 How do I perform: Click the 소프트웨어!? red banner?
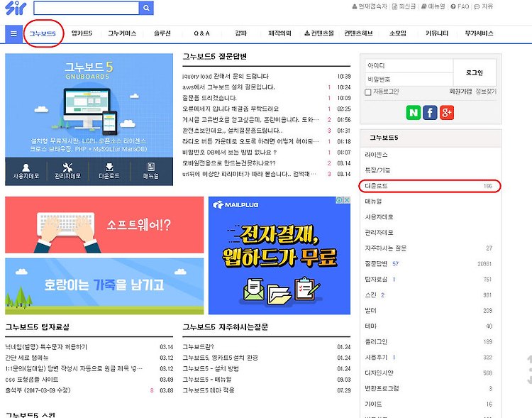pyautogui.click(x=104, y=225)
